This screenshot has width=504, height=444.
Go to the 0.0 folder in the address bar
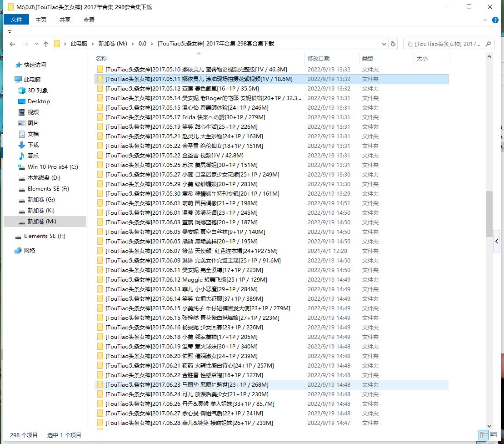pyautogui.click(x=142, y=44)
